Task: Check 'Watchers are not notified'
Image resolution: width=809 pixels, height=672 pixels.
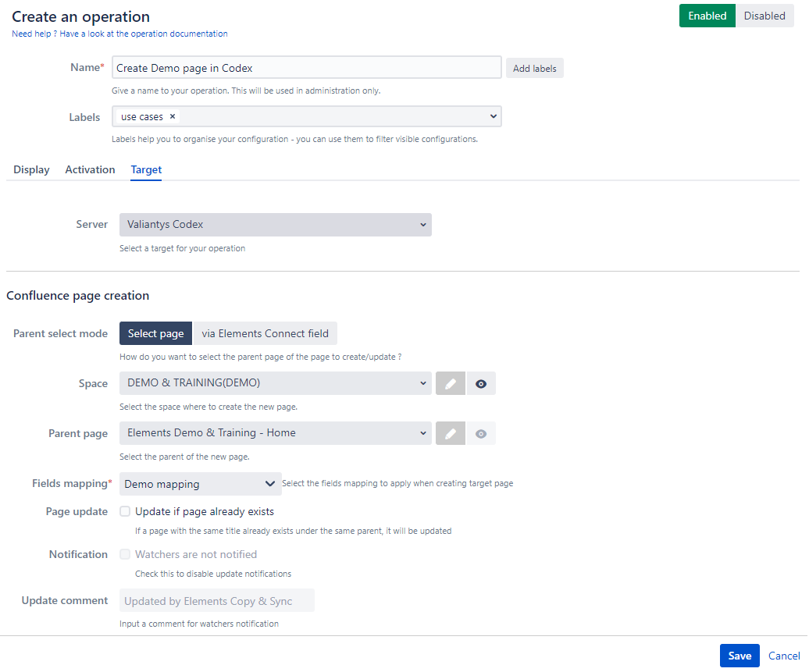Action: [x=125, y=554]
